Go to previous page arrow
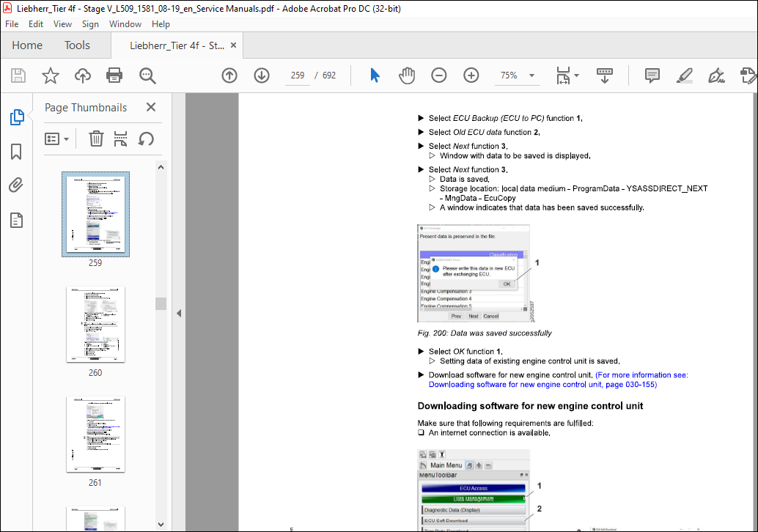758x532 pixels. point(229,75)
